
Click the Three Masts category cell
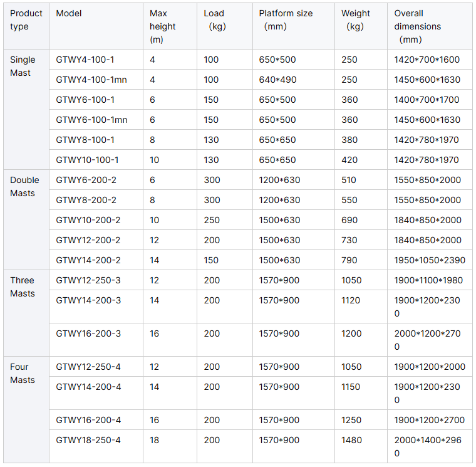point(23,287)
